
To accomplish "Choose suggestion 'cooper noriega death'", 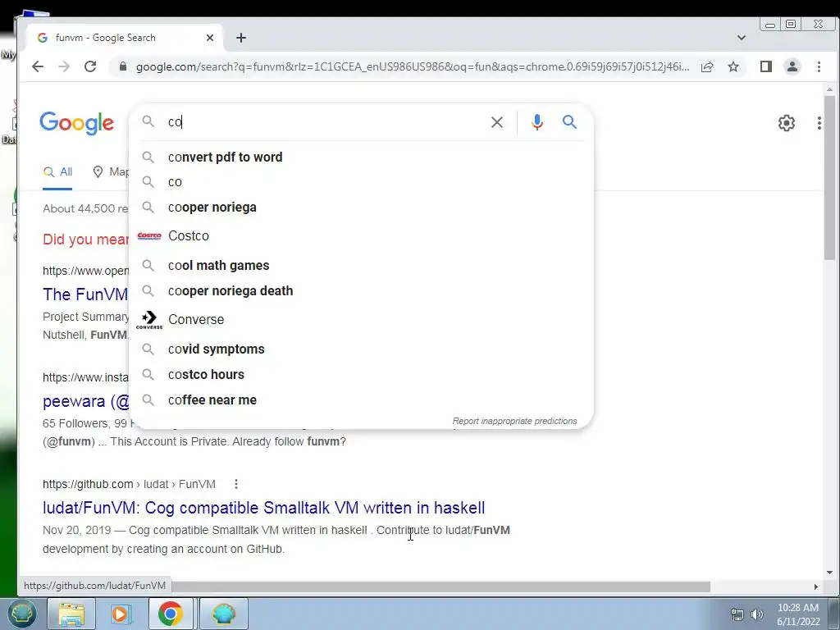I will (x=362, y=291).
